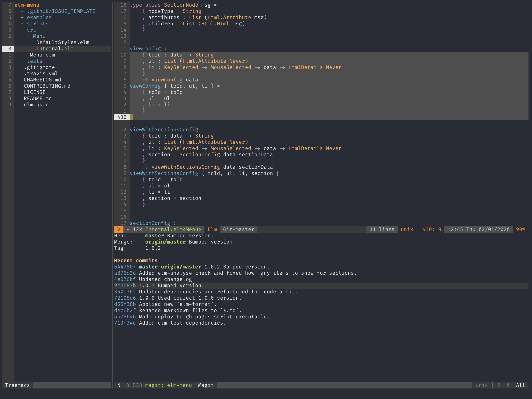This screenshot has width=532, height=399.
Task: Click origin/master in Merge line
Action: pyautogui.click(x=165, y=242)
